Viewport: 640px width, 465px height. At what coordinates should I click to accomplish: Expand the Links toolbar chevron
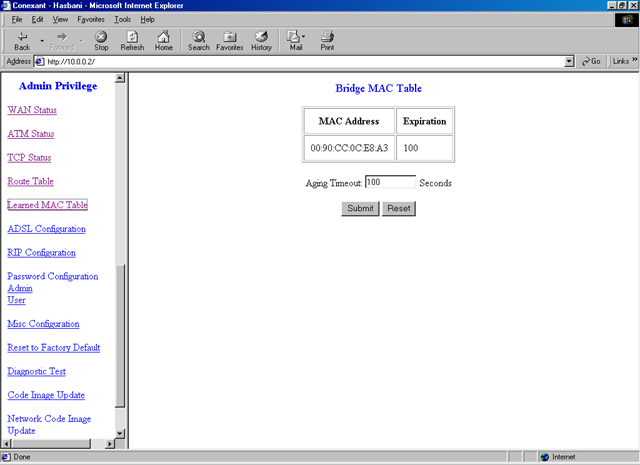pos(634,60)
